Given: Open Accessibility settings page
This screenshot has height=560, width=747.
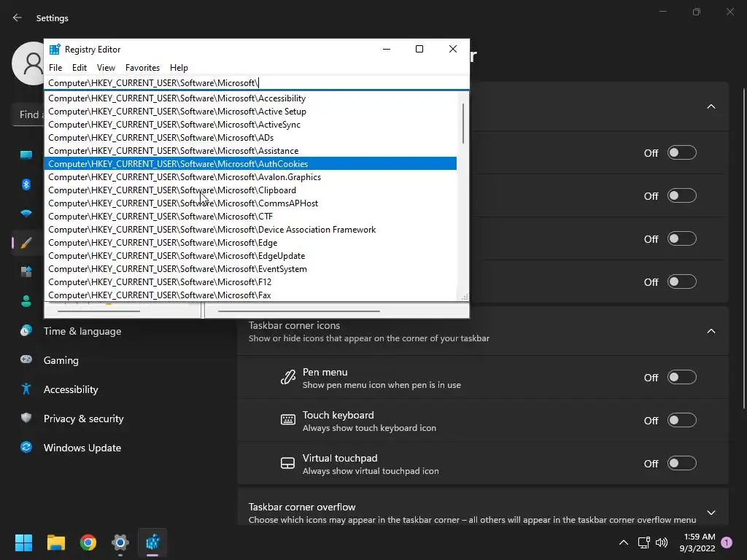Looking at the screenshot, I should [x=71, y=389].
